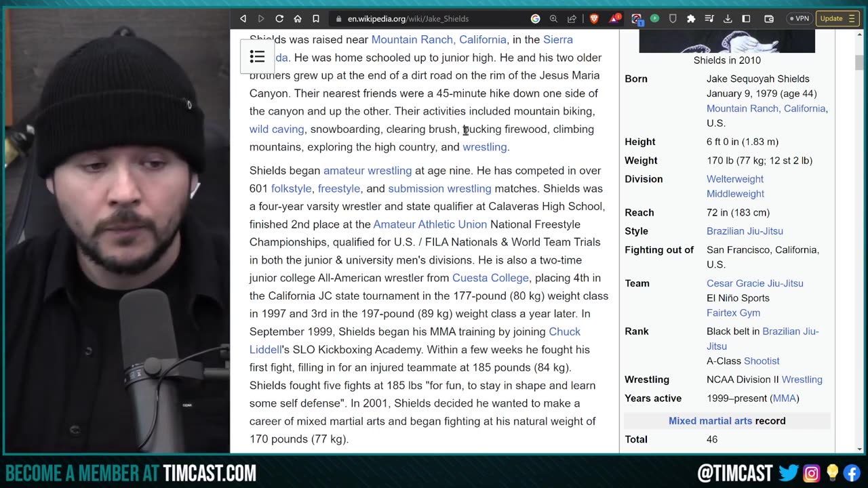This screenshot has width=868, height=488.
Task: Follow the Fairtex Gym link
Action: [x=733, y=312]
